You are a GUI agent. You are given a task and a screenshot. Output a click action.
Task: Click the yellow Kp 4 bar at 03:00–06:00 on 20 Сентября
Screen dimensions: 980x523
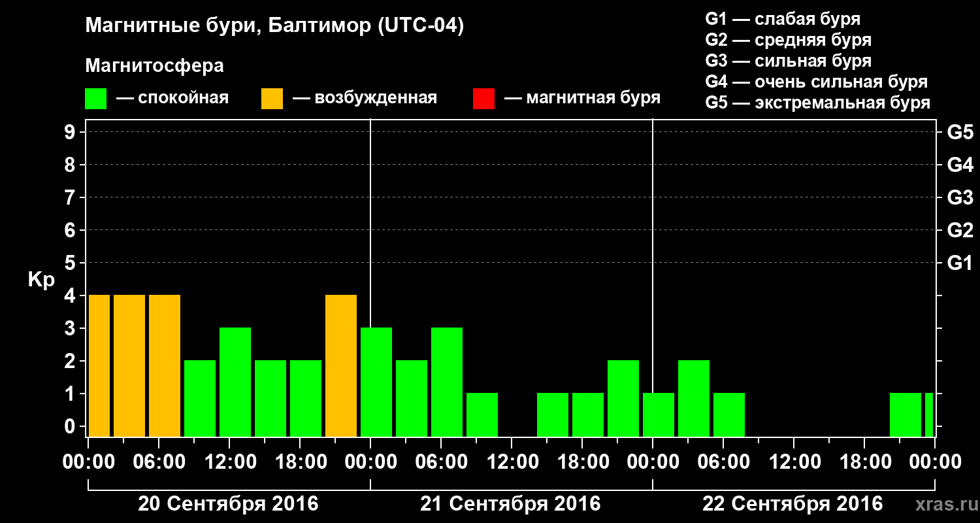129,365
